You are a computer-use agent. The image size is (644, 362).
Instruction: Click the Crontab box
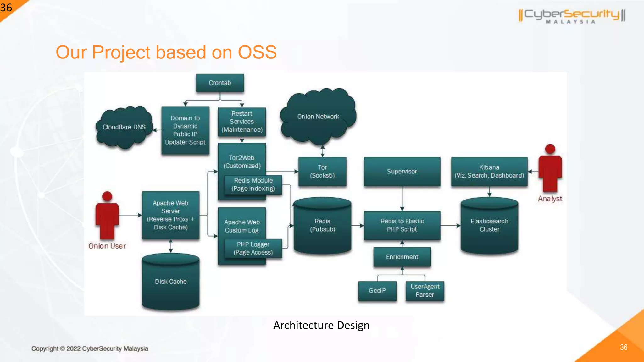click(x=220, y=83)
